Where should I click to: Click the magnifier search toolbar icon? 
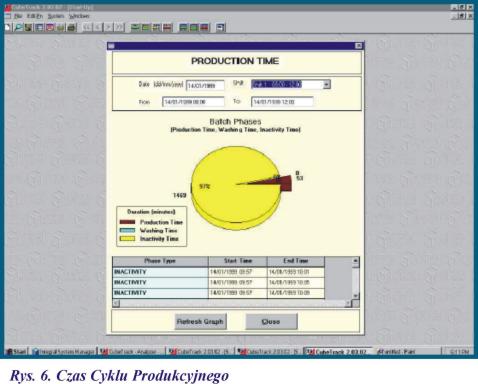click(19, 27)
